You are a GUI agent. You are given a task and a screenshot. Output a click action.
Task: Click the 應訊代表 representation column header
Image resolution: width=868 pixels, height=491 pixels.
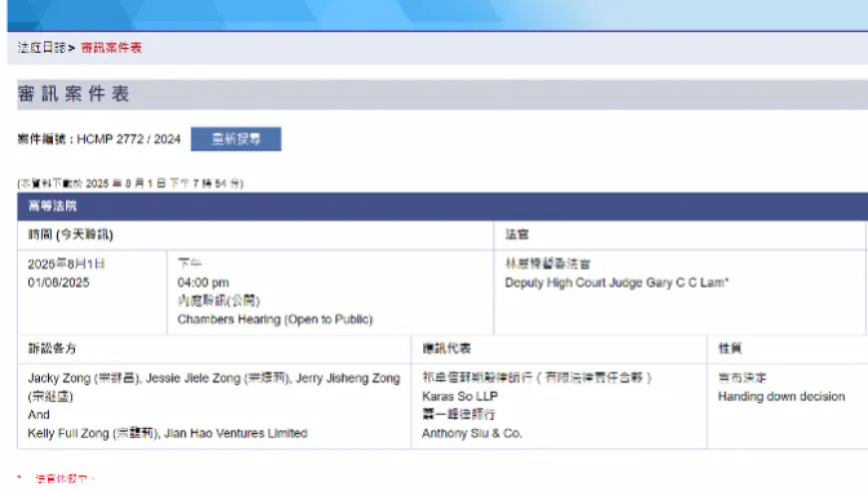[446, 349]
